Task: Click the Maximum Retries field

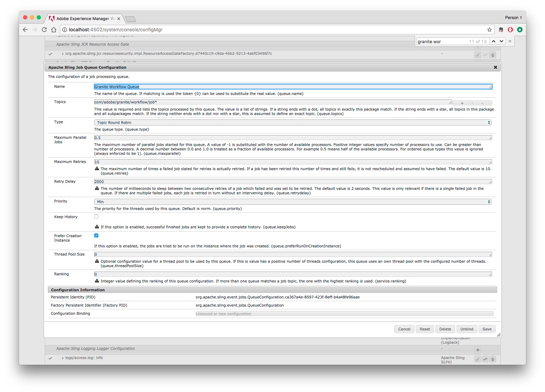Action: (293, 162)
